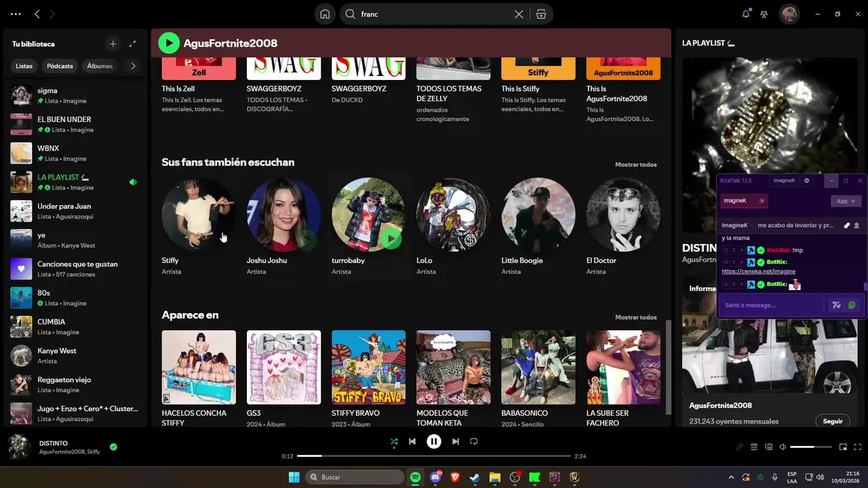Screen dimensions: 868x488
Task: Open Reggaeton viejo playlist
Action: pyautogui.click(x=75, y=384)
